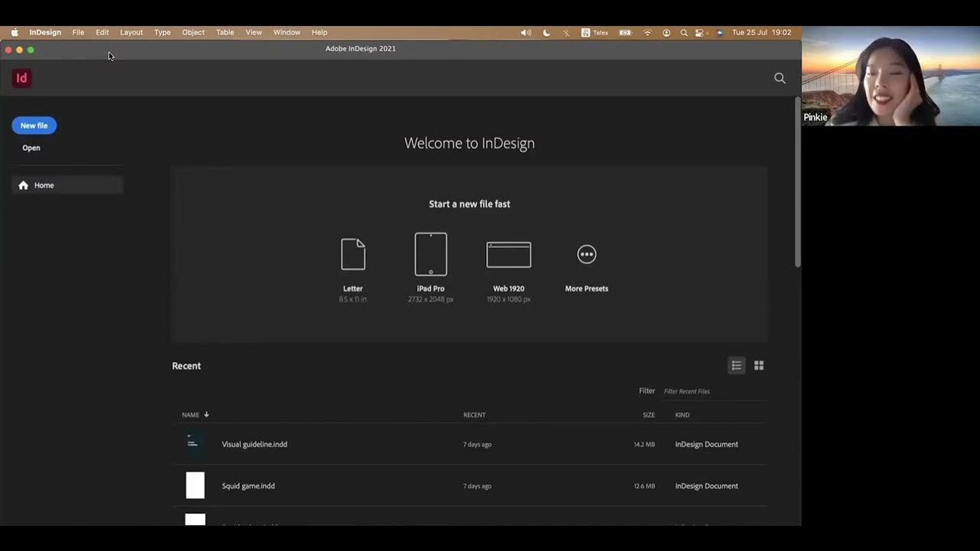
Task: Click the blue New file button
Action: pos(34,126)
